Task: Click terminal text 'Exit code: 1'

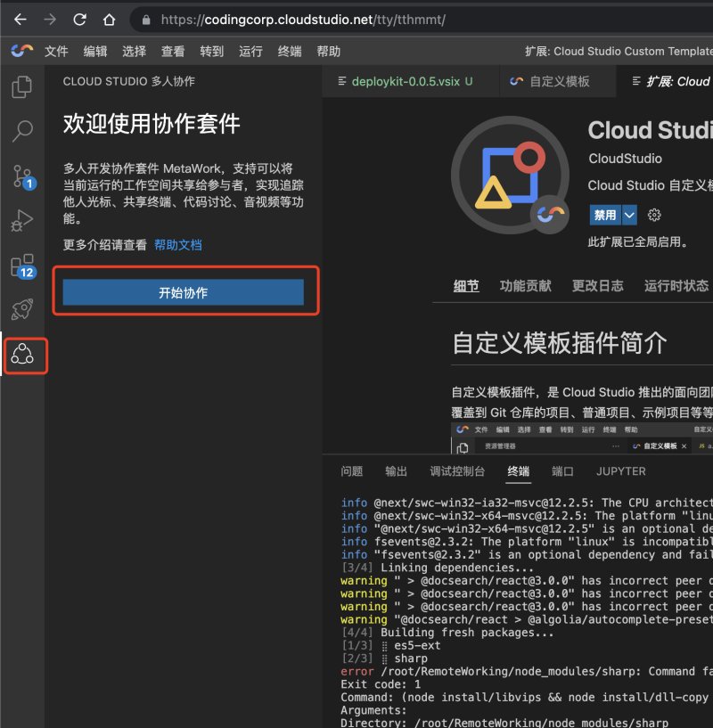Action: click(x=381, y=684)
